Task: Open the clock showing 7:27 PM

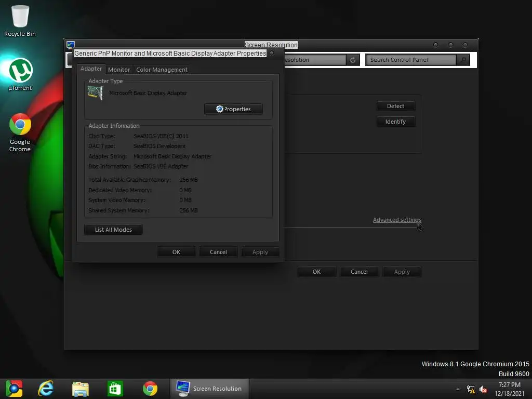Action: click(x=509, y=389)
